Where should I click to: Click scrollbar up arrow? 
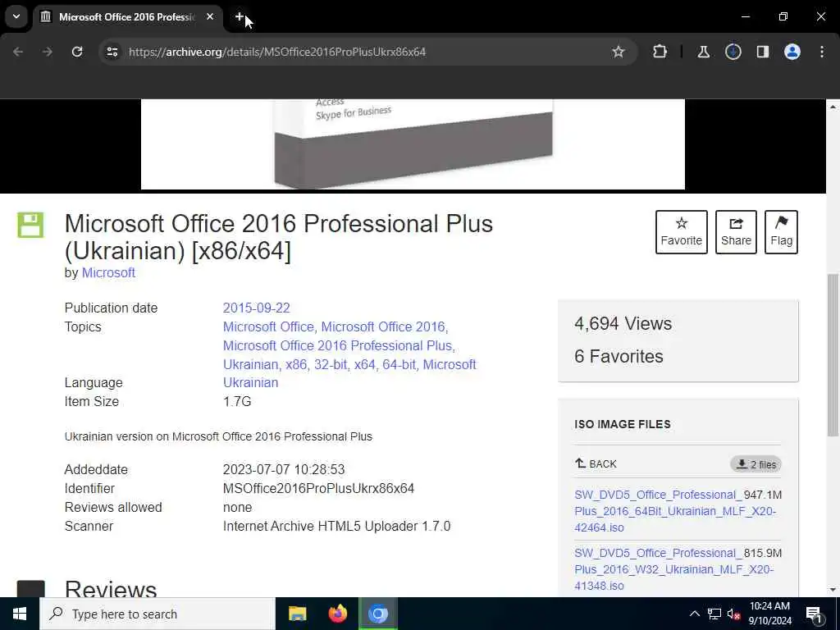833,107
